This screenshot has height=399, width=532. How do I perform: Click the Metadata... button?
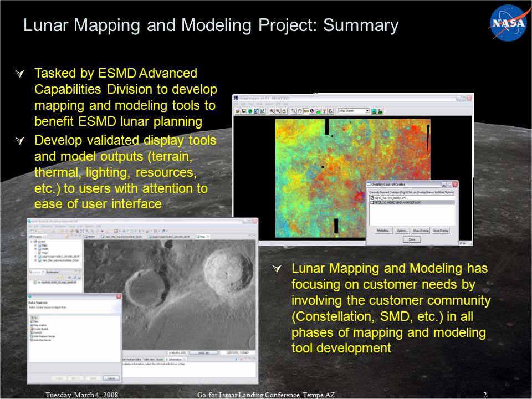coord(383,231)
